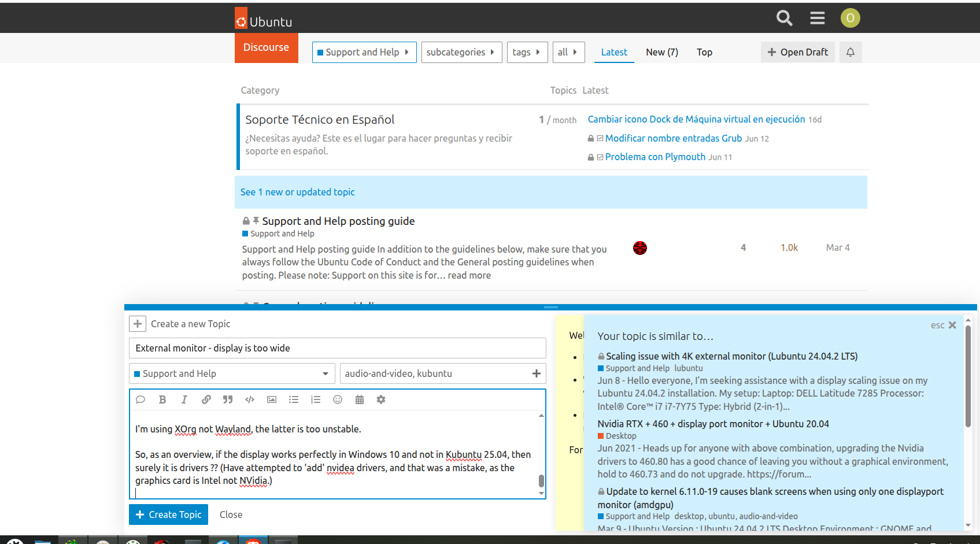Viewport: 980px width, 544px height.
Task: Click the replies count '4' of posting guide
Action: (744, 247)
